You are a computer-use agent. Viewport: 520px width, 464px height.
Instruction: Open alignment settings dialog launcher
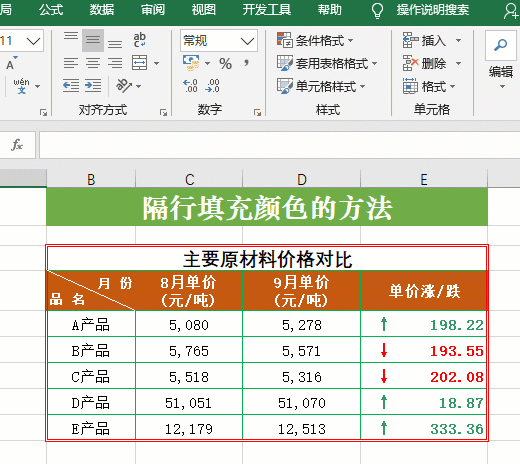click(163, 113)
